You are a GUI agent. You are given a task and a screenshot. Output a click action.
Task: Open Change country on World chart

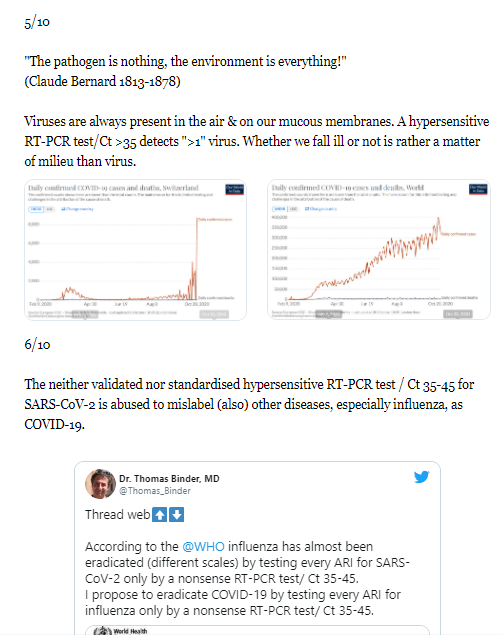coord(321,209)
